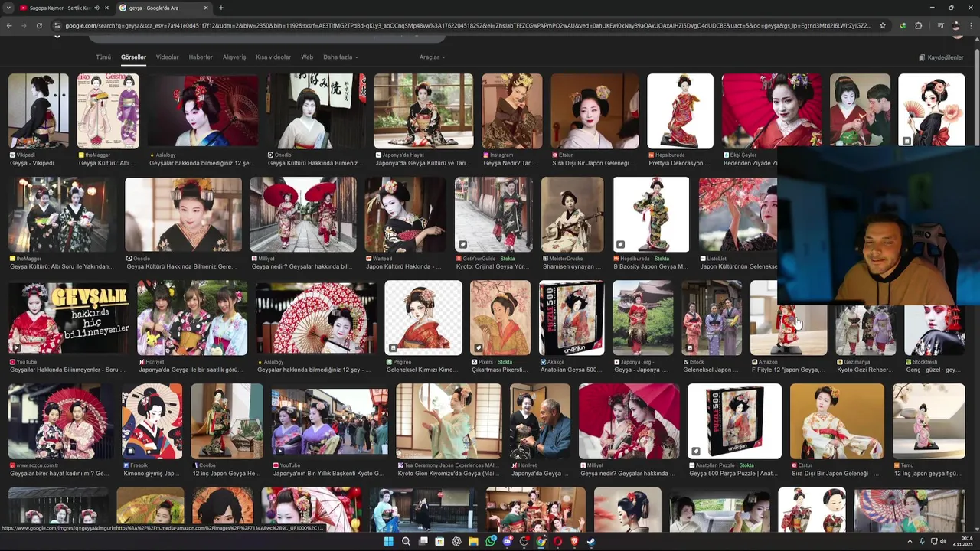Open Kyoto Gion Kiyomizu tea ceremony image

(x=449, y=422)
